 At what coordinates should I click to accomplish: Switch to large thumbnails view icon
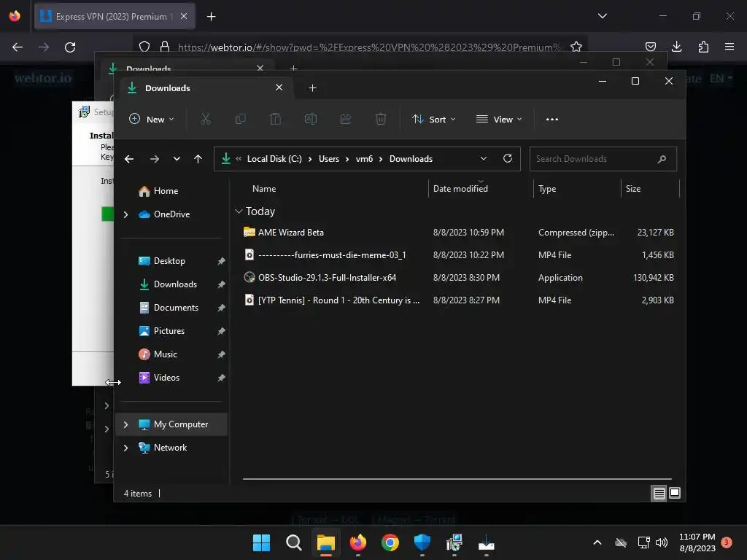(x=675, y=493)
